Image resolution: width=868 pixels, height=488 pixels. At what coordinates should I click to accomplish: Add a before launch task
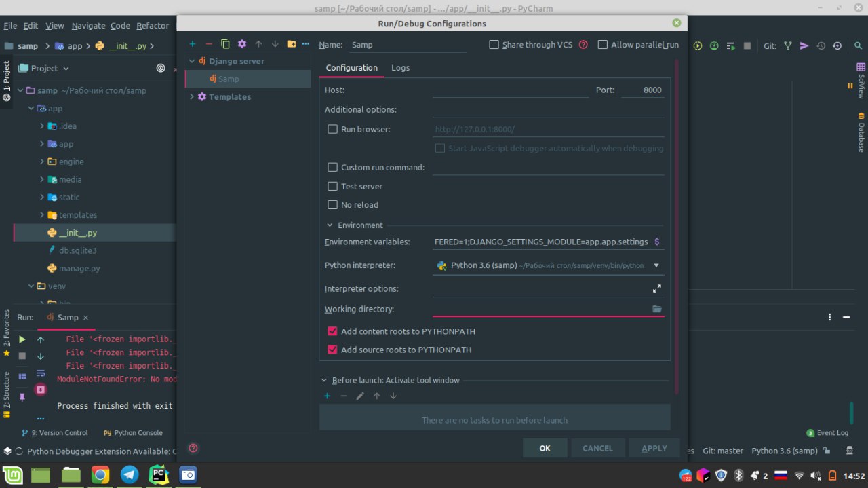327,396
